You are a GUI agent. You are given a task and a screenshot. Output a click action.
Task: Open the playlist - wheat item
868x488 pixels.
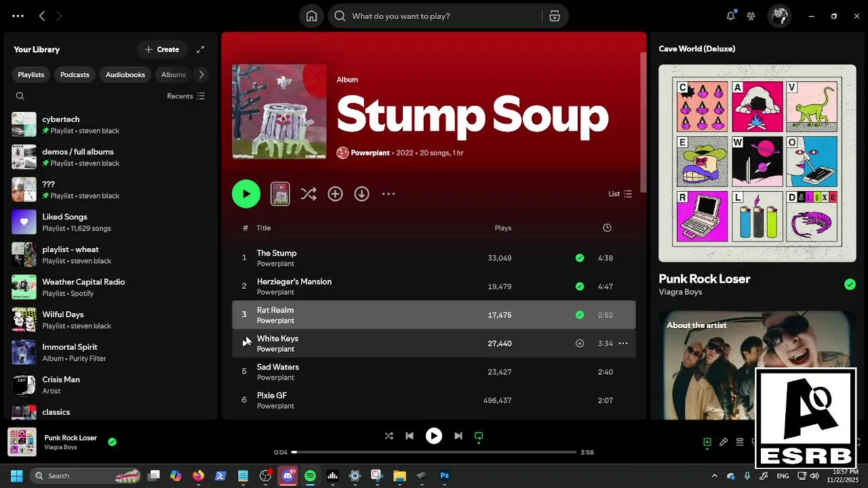111,255
